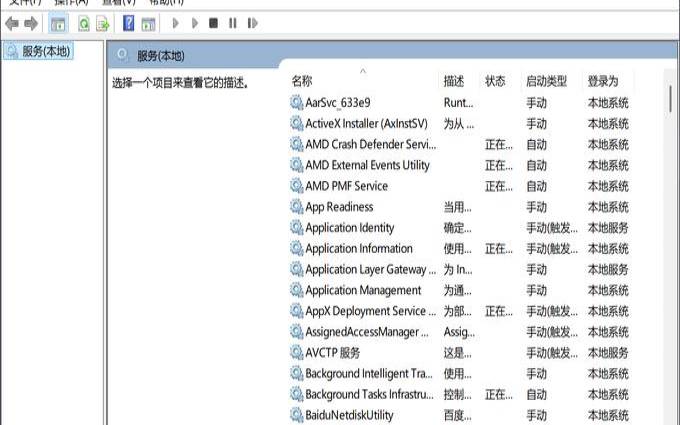The image size is (680, 425).
Task: Select the AMD PMF Service row
Action: 346,186
